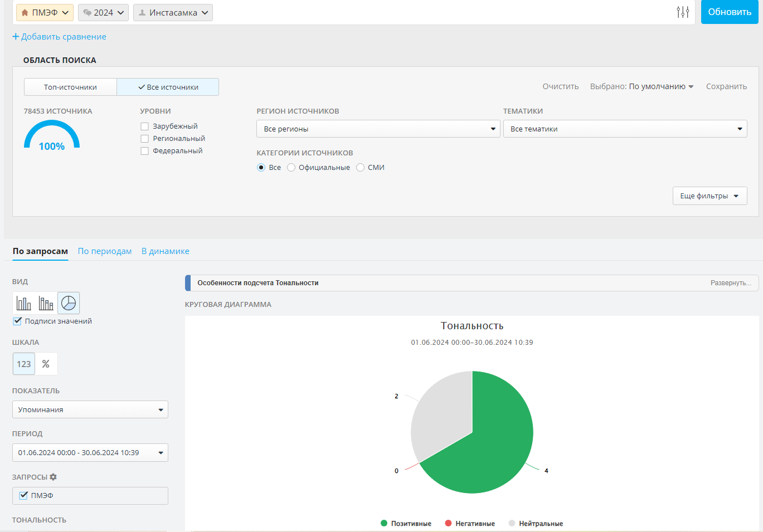Viewport: 763px width, 532px height.
Task: Switch to the По запросам tab
Action: click(40, 251)
